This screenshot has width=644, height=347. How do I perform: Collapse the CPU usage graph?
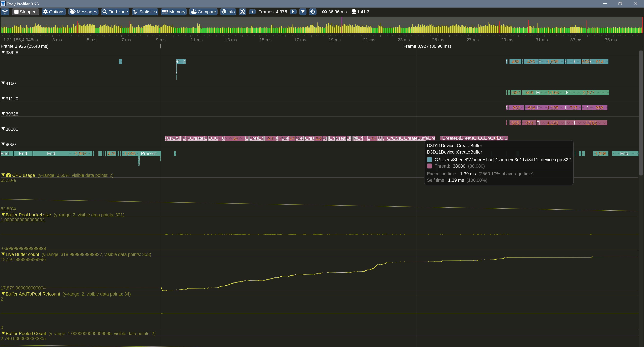(3, 175)
